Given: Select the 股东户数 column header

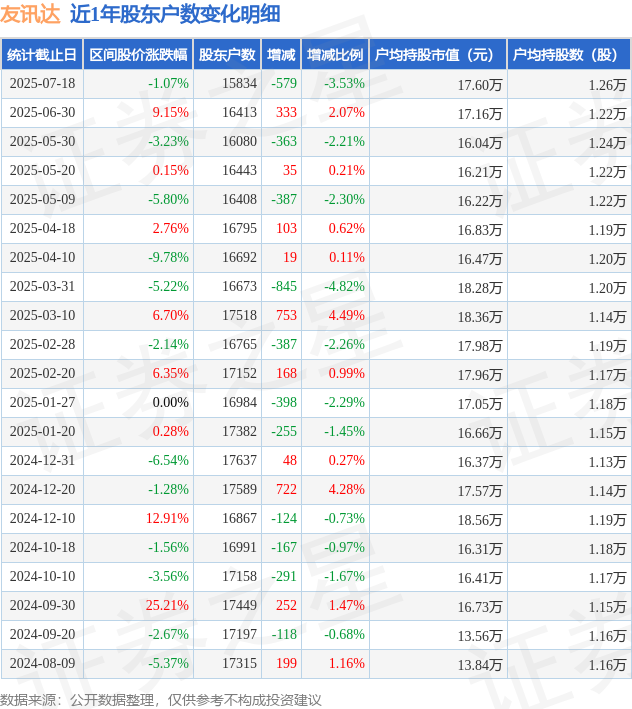Looking at the screenshot, I should [x=227, y=55].
